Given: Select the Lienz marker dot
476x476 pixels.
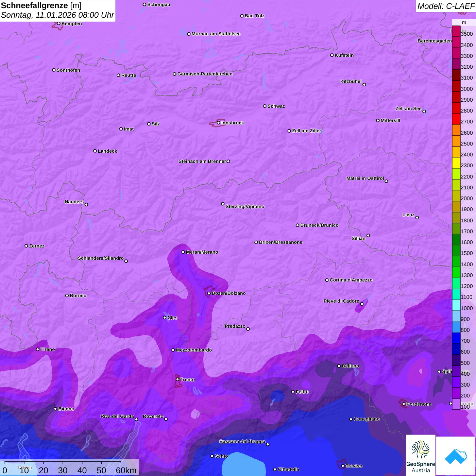Looking at the screenshot, I should coord(417,218).
